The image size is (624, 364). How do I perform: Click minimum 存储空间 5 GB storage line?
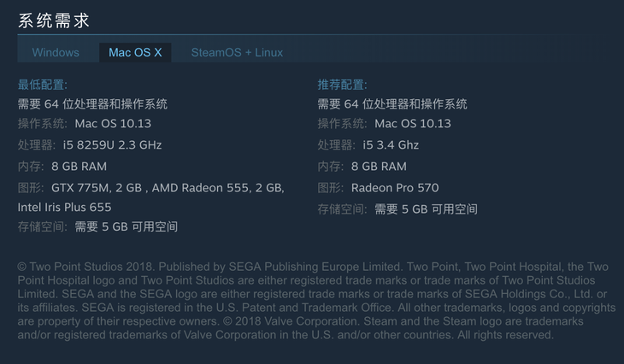[97, 226]
